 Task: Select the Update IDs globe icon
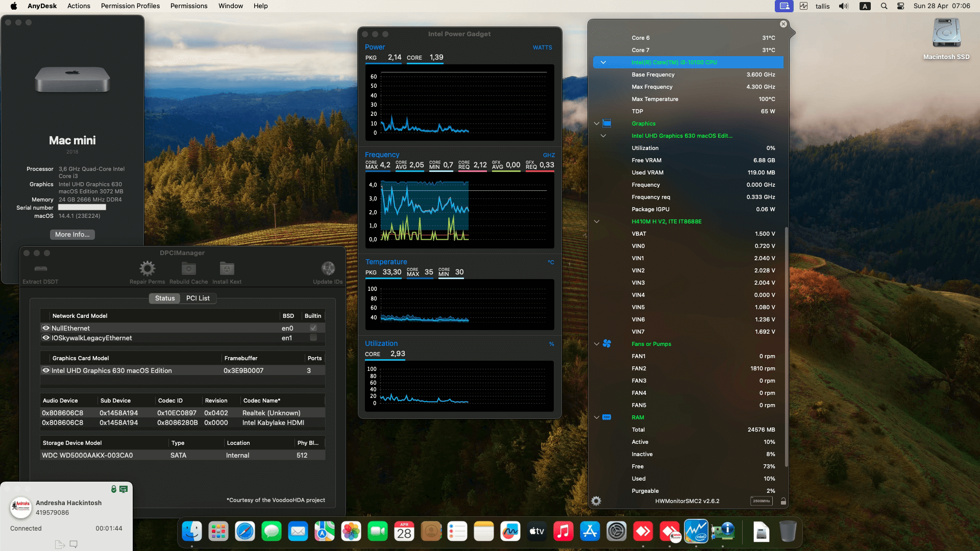[x=328, y=268]
